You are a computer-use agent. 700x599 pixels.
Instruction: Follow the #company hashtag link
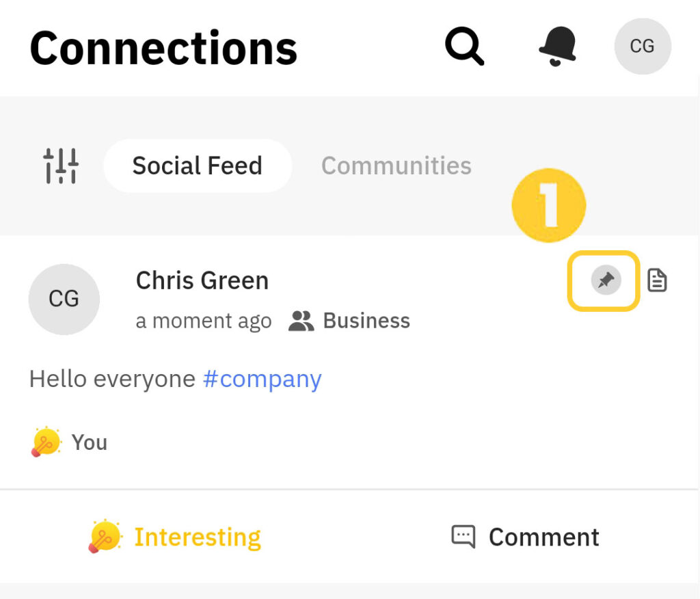pyautogui.click(x=262, y=380)
